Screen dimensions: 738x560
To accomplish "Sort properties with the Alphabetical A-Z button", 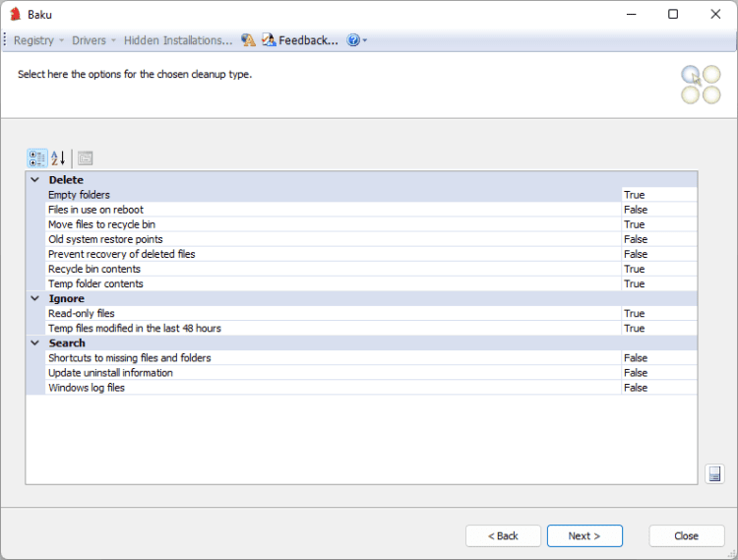I will pos(58,157).
